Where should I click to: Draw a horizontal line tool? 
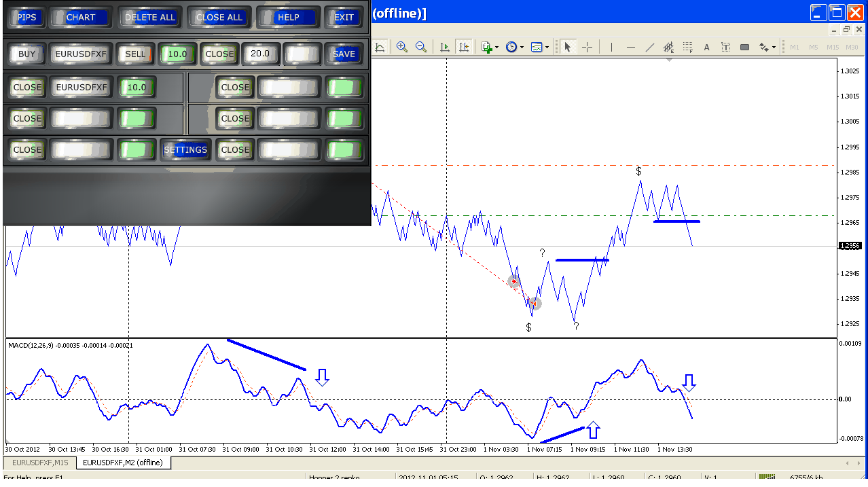point(631,47)
